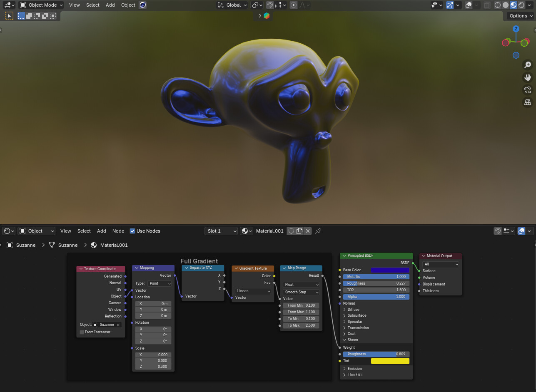Click the Z axis gizmo ball
Image resolution: width=536 pixels, height=392 pixels.
516,29
